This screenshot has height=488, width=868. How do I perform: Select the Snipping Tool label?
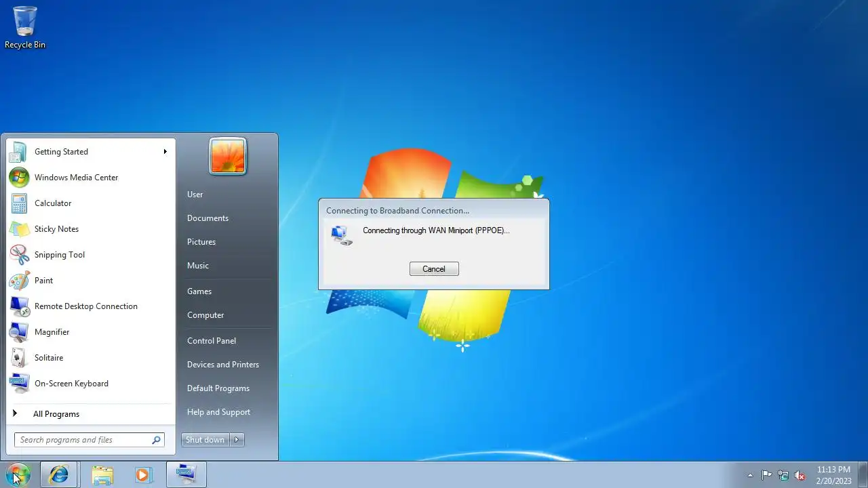pos(60,255)
